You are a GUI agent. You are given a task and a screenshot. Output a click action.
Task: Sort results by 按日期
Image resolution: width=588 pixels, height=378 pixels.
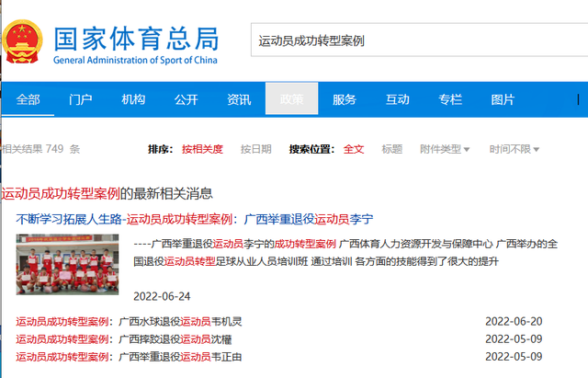[x=255, y=149]
